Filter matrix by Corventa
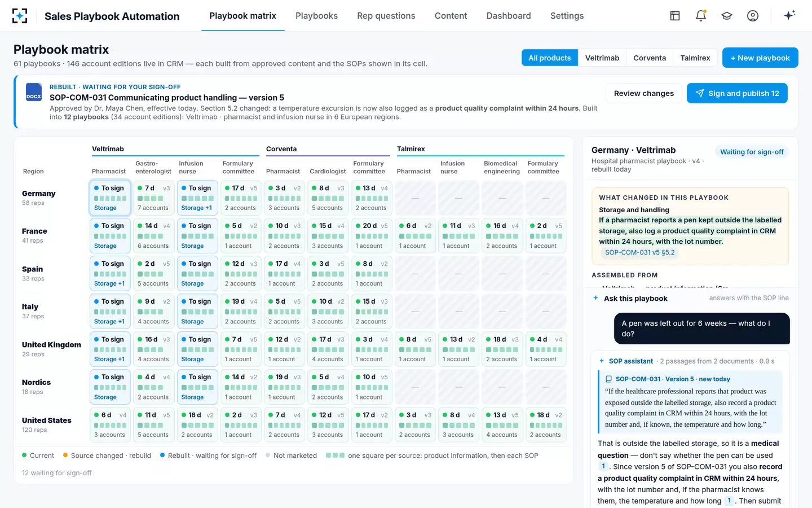Image resolution: width=812 pixels, height=508 pixels. click(650, 58)
